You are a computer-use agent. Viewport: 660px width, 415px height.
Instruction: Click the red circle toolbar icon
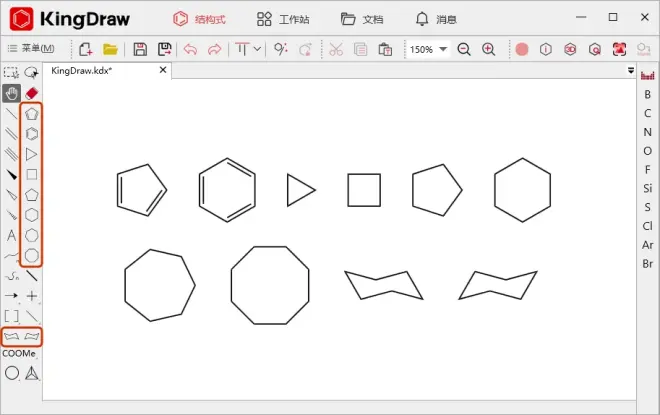(x=522, y=49)
